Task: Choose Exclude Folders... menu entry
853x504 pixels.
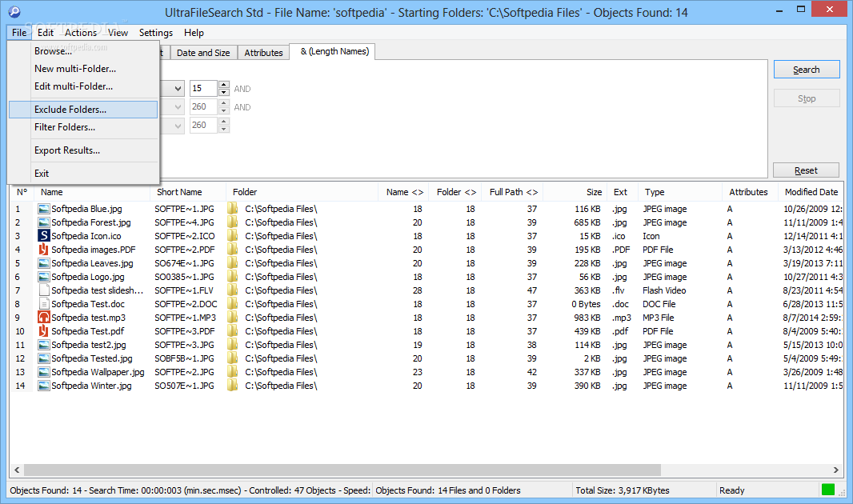Action: 83,110
